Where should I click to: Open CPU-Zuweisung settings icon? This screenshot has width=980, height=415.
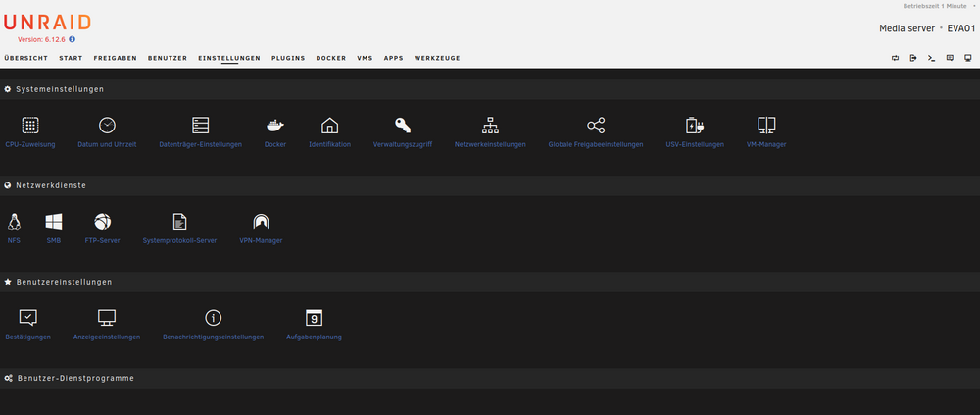coord(30,126)
